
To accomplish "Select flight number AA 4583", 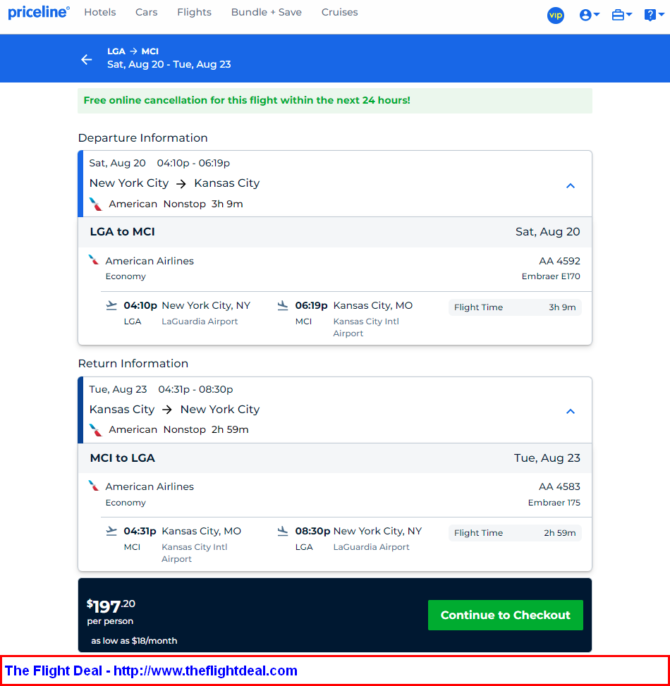I will pos(559,486).
